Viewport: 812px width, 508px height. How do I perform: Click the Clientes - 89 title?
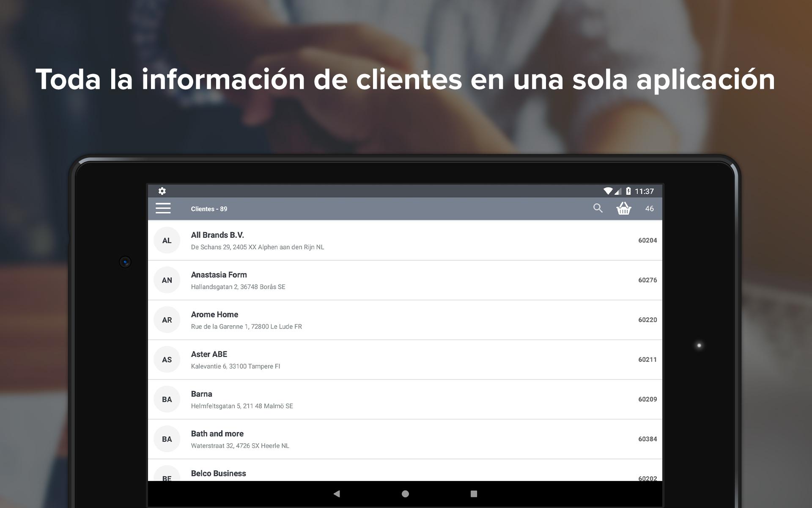pos(209,209)
